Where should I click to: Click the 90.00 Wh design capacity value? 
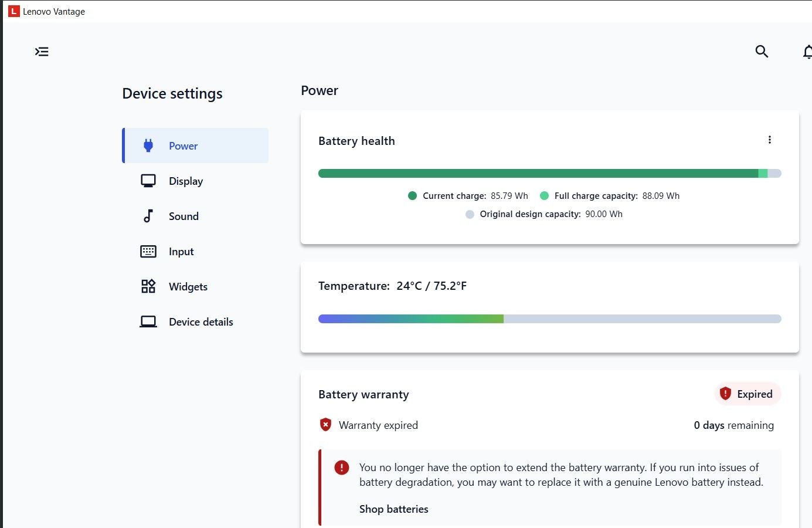[x=604, y=214]
